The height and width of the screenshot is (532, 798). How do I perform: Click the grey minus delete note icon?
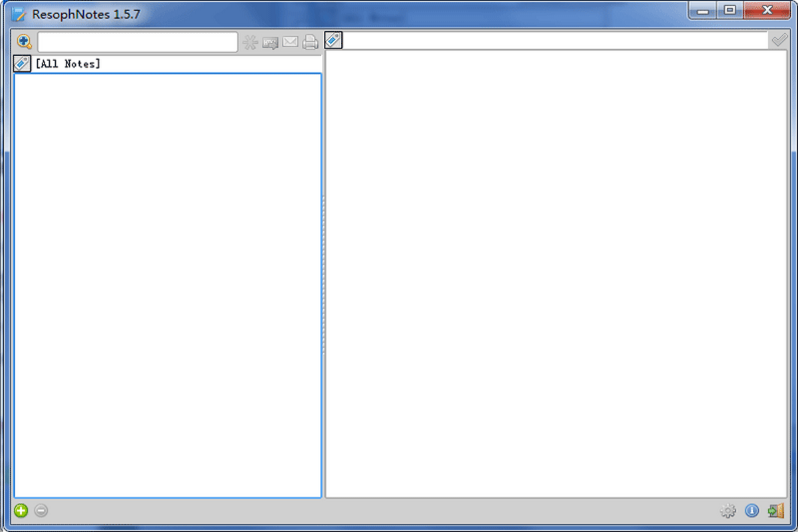[41, 511]
